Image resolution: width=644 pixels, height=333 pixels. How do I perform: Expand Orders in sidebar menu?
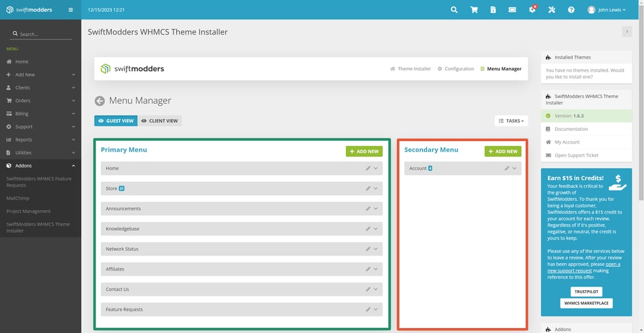(41, 101)
